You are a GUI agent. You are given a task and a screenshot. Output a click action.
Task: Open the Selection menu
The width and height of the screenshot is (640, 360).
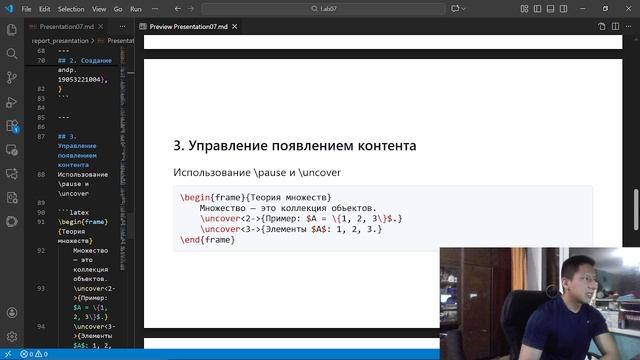click(x=71, y=9)
